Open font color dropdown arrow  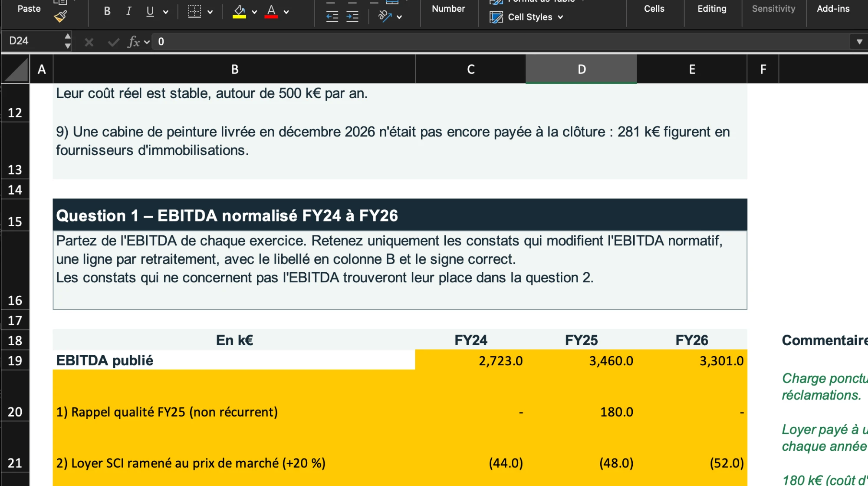coord(286,12)
